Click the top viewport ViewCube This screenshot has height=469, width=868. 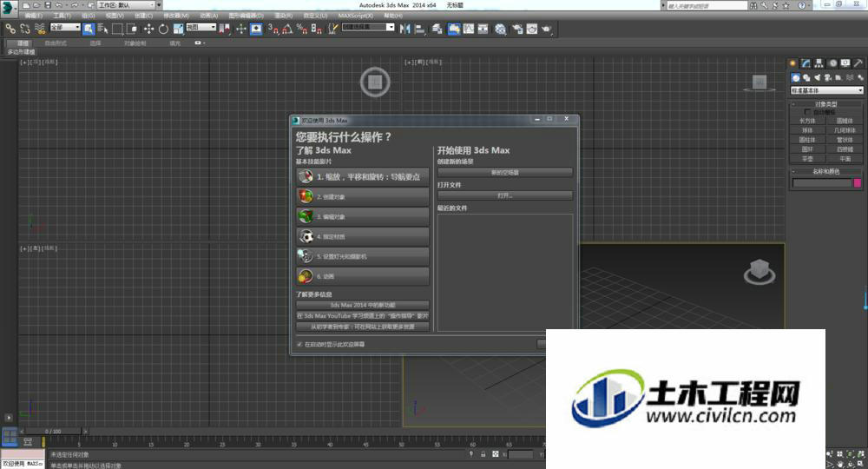click(375, 82)
